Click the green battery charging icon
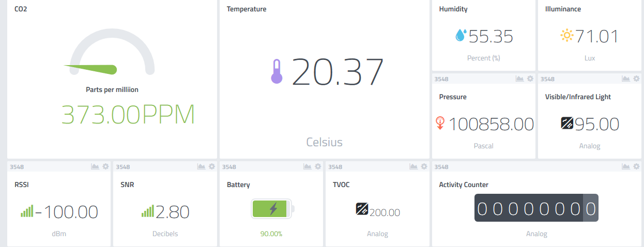 tap(273, 209)
